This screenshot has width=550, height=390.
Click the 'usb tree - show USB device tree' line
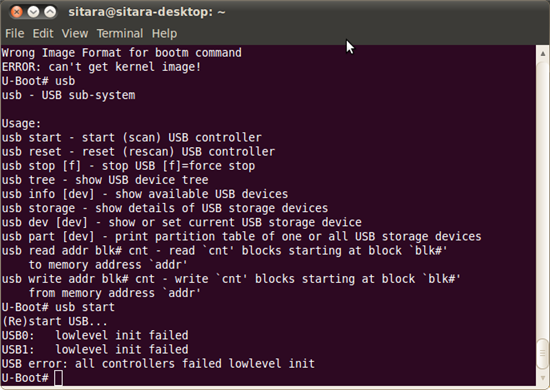pyautogui.click(x=105, y=180)
